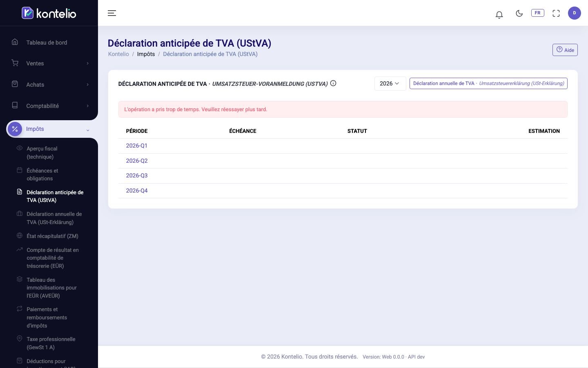Screen dimensions: 588x368
Task: Expand the Achats sidebar menu
Action: [49, 85]
